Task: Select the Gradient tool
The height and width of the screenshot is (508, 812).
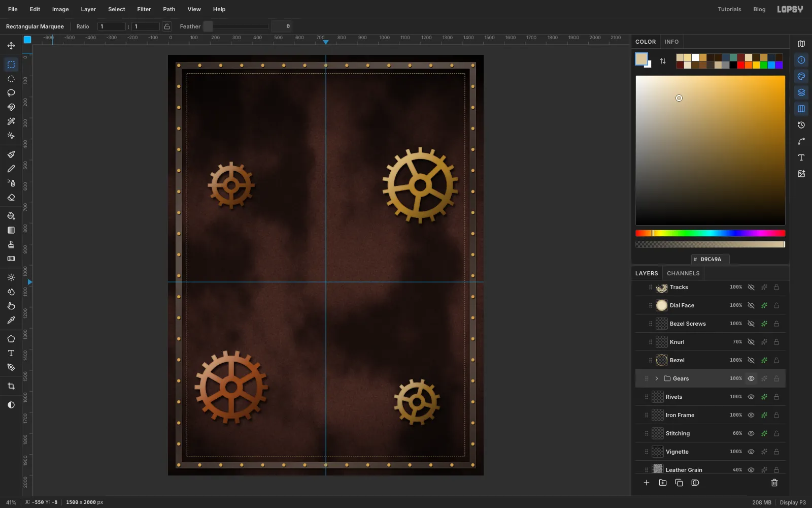Action: click(x=11, y=230)
